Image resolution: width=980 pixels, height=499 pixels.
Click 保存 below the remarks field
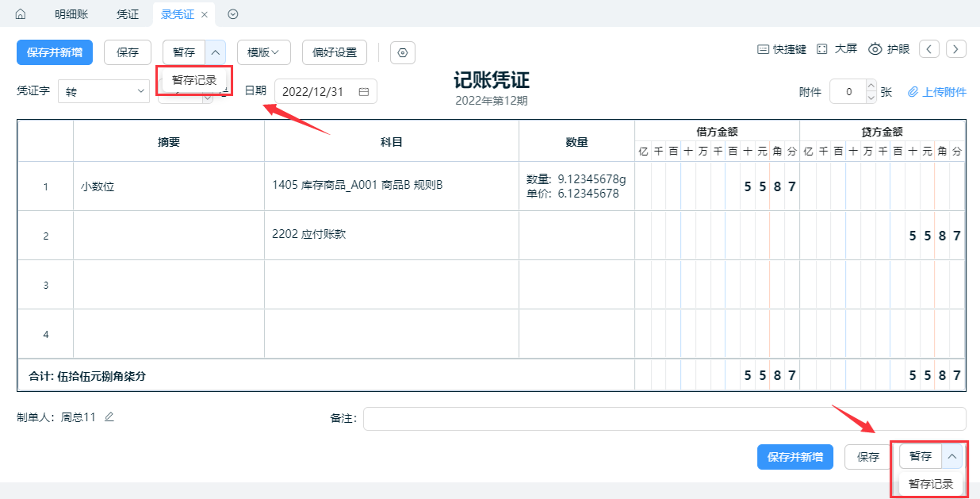[868, 457]
